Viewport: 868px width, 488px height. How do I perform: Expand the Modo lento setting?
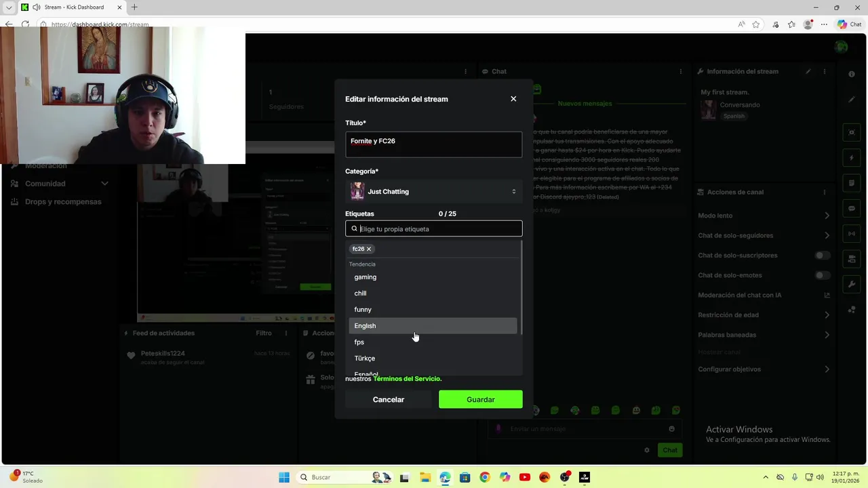click(x=827, y=216)
